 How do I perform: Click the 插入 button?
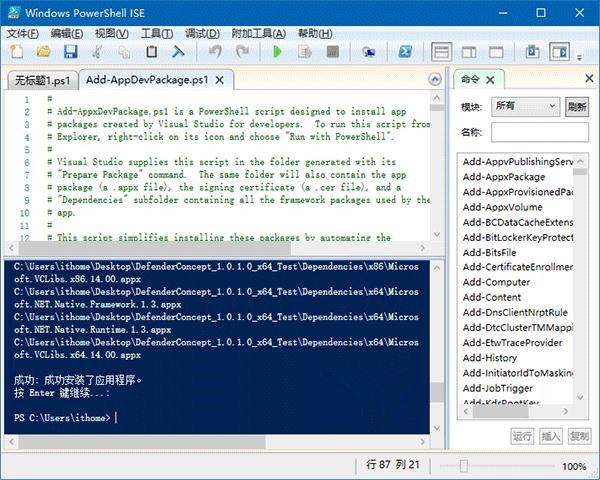click(551, 436)
